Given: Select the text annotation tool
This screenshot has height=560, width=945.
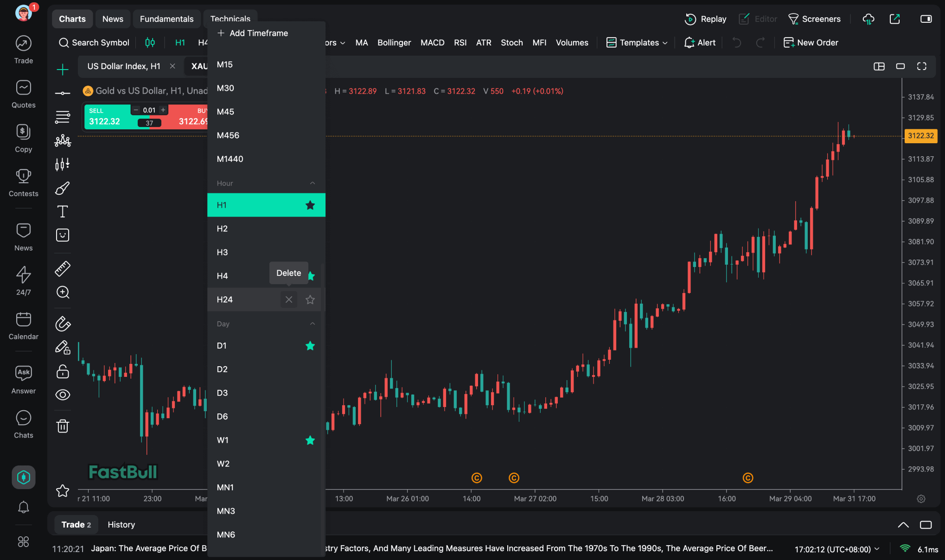Looking at the screenshot, I should 63,212.
